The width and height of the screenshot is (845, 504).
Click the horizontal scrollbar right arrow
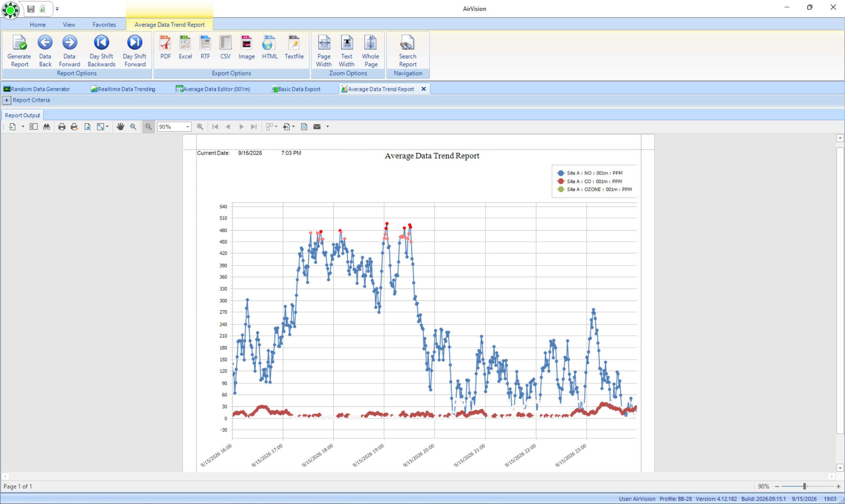[831, 476]
